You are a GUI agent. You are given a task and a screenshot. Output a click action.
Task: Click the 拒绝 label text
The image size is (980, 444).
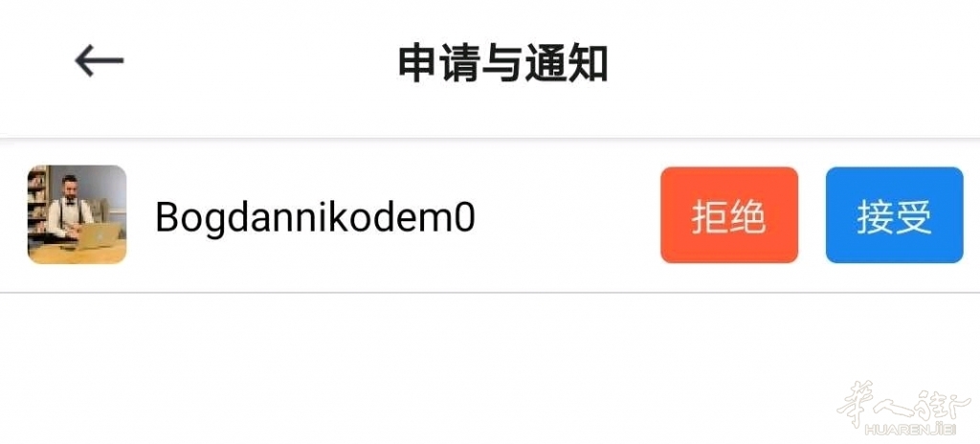click(x=728, y=217)
